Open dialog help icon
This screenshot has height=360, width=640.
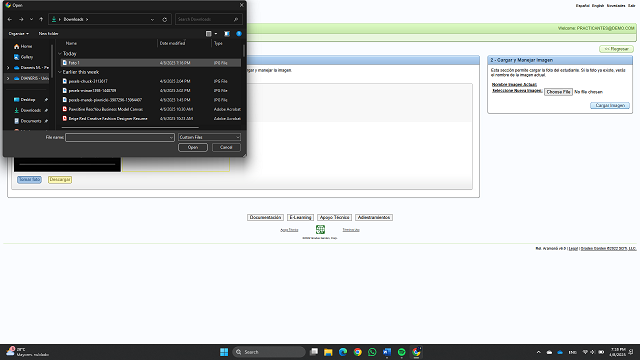(x=239, y=33)
